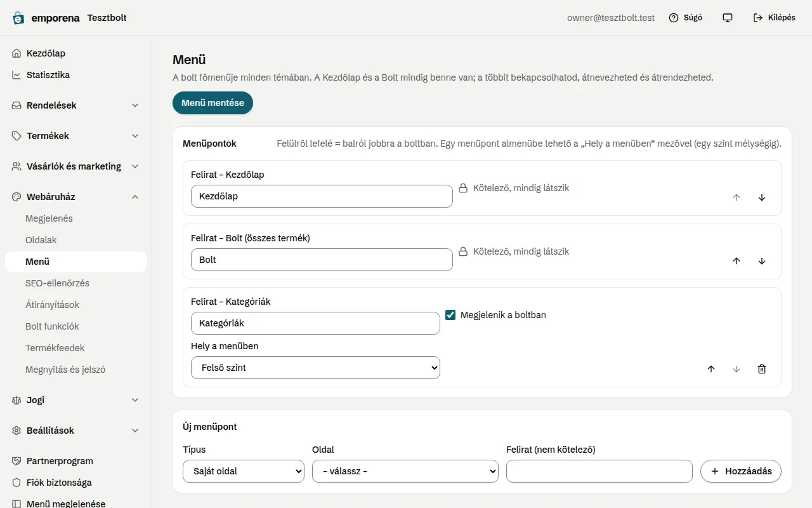
Task: Delete the Kategóriák menu item
Action: click(762, 369)
